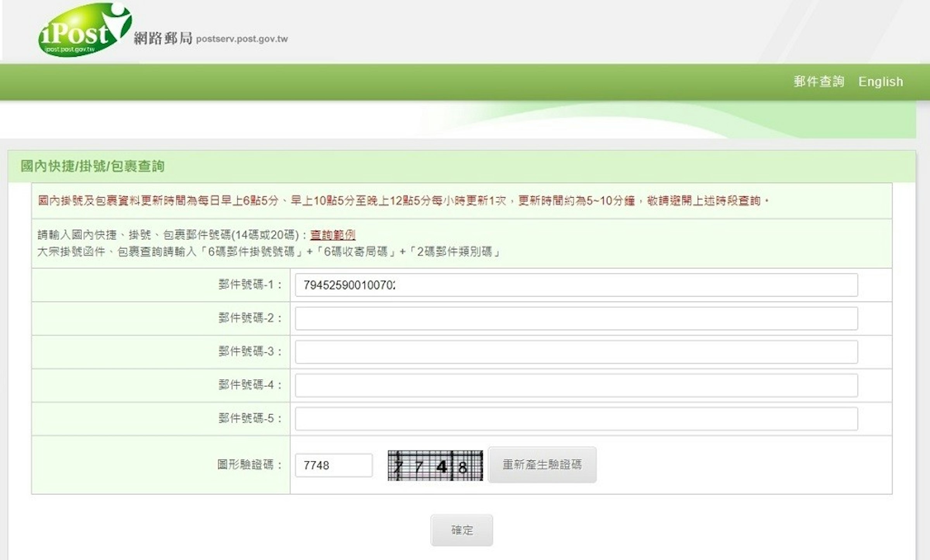This screenshot has width=930, height=560.
Task: Switch language to English
Action: pos(880,82)
